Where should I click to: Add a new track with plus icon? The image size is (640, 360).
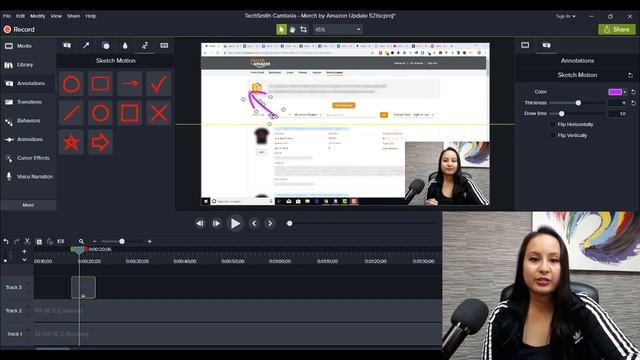tap(24, 251)
